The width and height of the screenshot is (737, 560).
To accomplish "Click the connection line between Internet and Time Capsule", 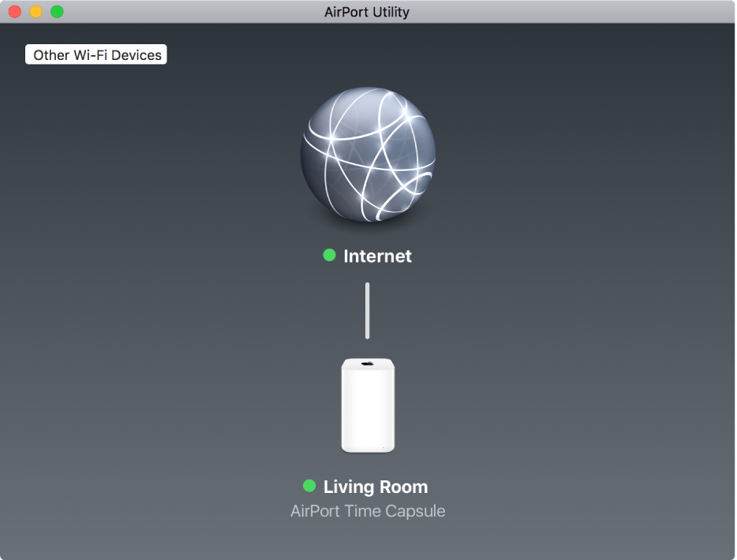I will click(x=368, y=309).
